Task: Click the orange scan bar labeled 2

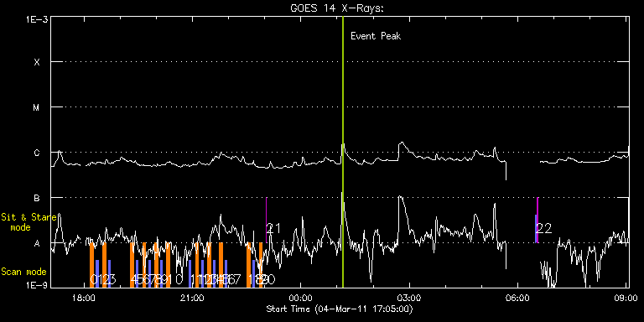Action: pos(104,265)
